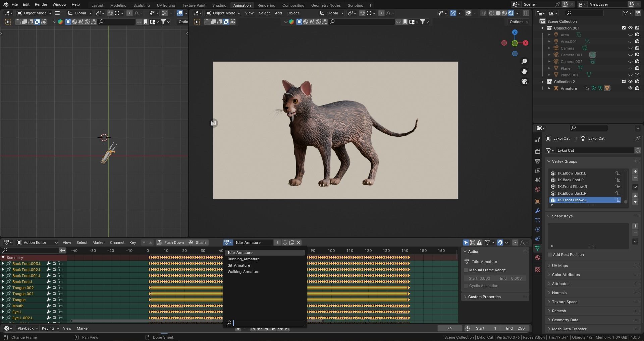This screenshot has height=341, width=644.
Task: Open the Action Editor mode dropdown
Action: coord(37,243)
